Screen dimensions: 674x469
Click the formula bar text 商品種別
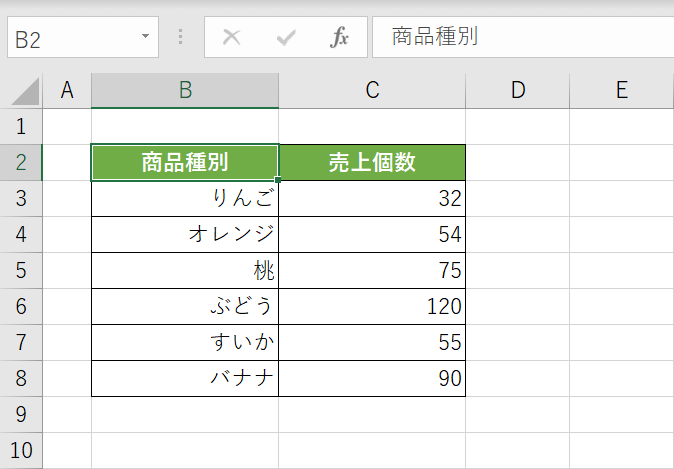click(x=435, y=38)
